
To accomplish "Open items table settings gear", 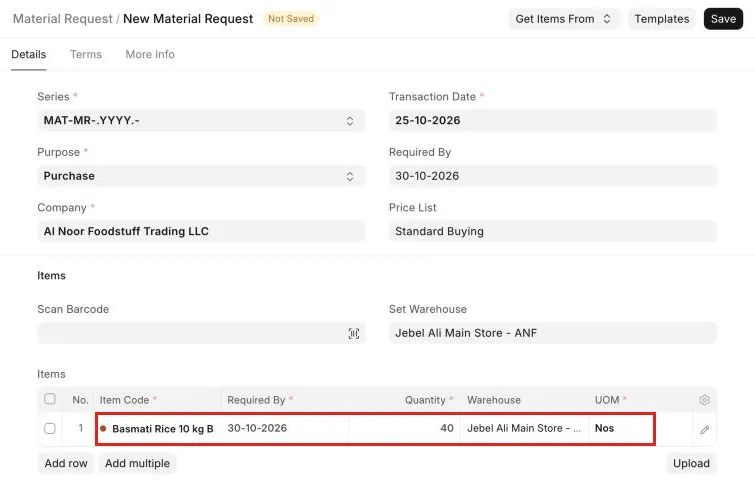I will pos(704,400).
